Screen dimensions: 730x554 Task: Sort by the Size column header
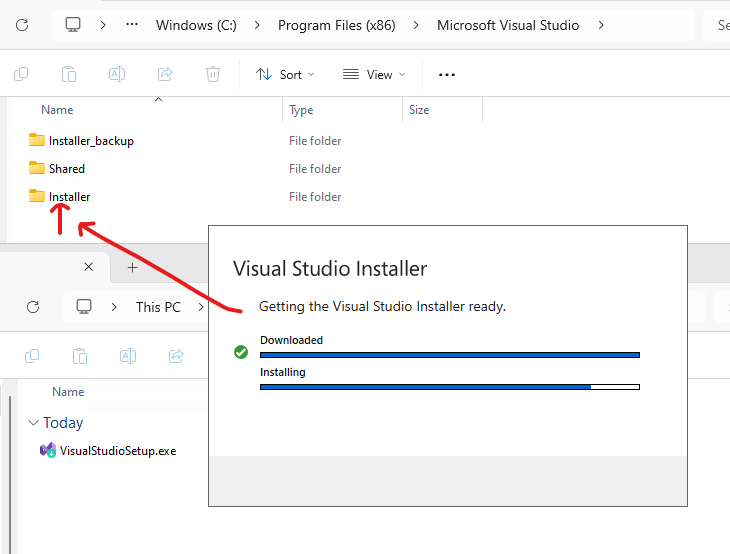click(x=419, y=110)
